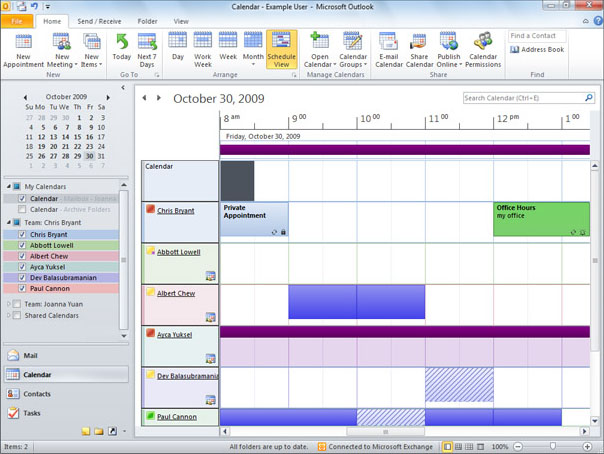Jump to Today in the calendar
This screenshot has height=454, width=604.
(122, 47)
